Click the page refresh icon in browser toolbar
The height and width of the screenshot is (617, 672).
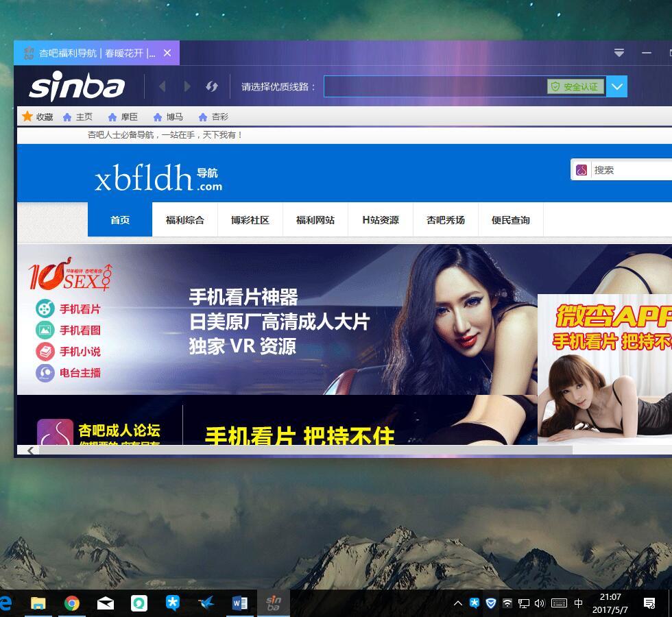pos(211,86)
